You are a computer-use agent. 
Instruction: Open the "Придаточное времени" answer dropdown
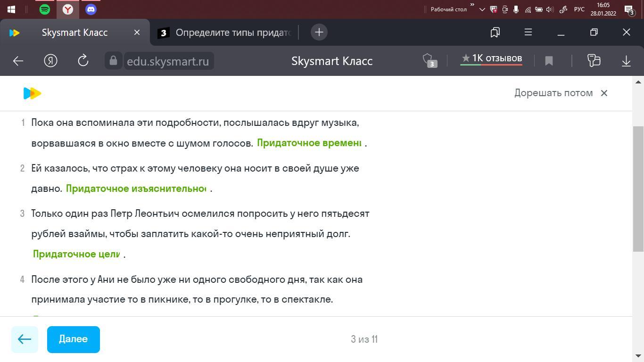tap(309, 143)
